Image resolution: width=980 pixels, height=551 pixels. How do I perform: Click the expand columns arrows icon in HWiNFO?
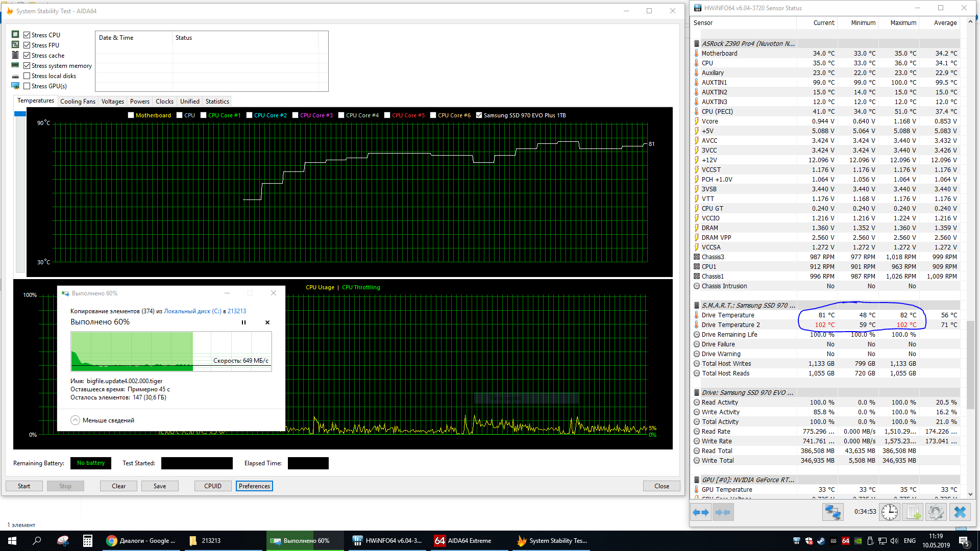coord(701,512)
